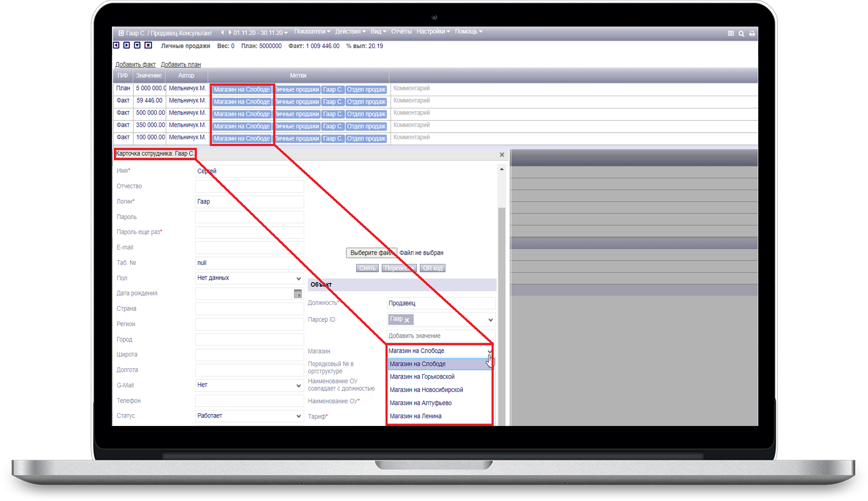Click into the E-mail input field
This screenshot has width=868, height=501.
coord(249,248)
